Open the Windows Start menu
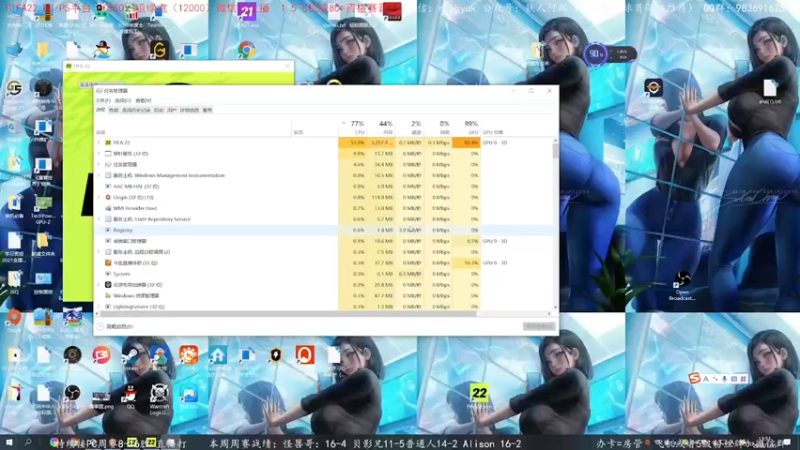 [9, 442]
